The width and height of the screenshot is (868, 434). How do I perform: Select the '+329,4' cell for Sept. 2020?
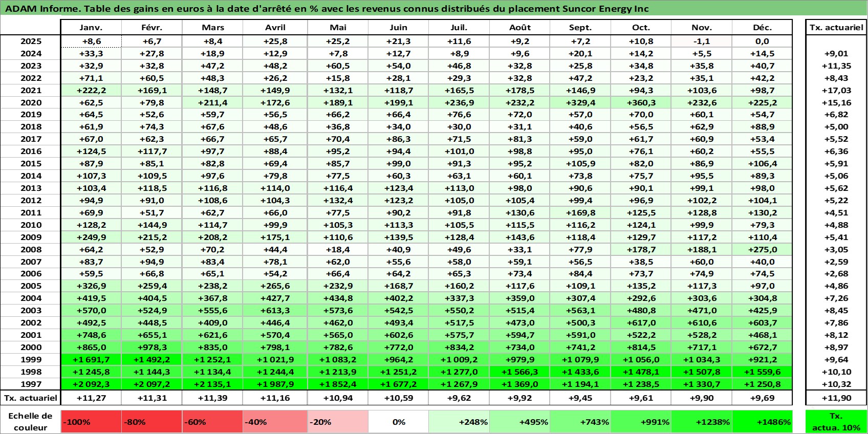580,102
